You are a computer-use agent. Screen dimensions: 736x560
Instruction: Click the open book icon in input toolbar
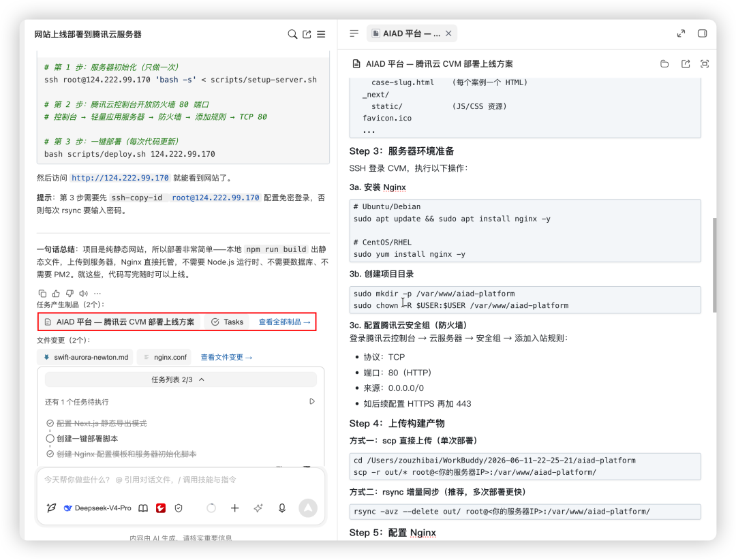click(x=143, y=508)
